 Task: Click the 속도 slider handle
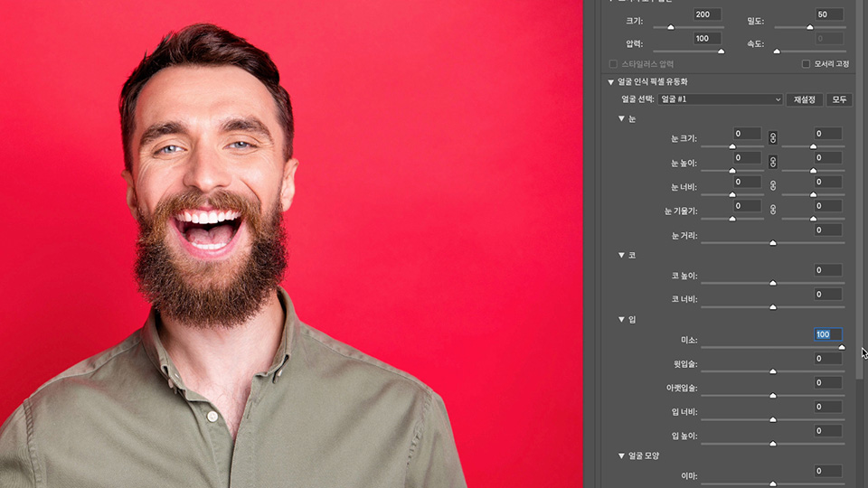point(777,52)
